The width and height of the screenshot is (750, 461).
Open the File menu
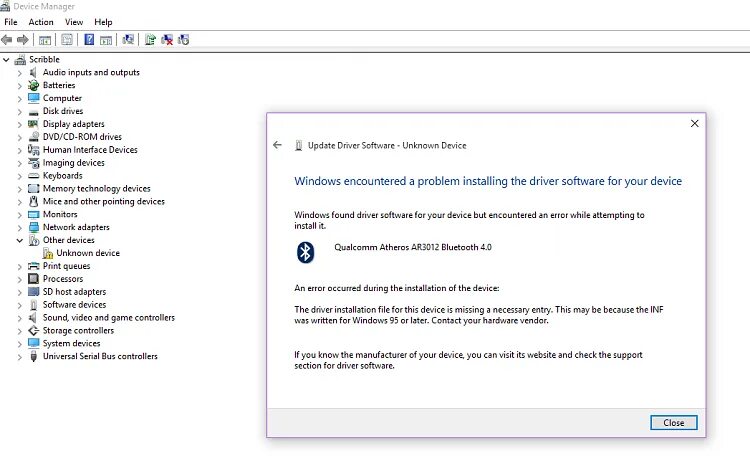[11, 22]
